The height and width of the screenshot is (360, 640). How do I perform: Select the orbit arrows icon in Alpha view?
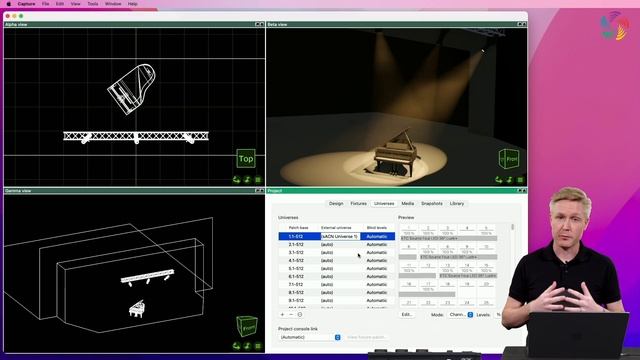[236, 180]
